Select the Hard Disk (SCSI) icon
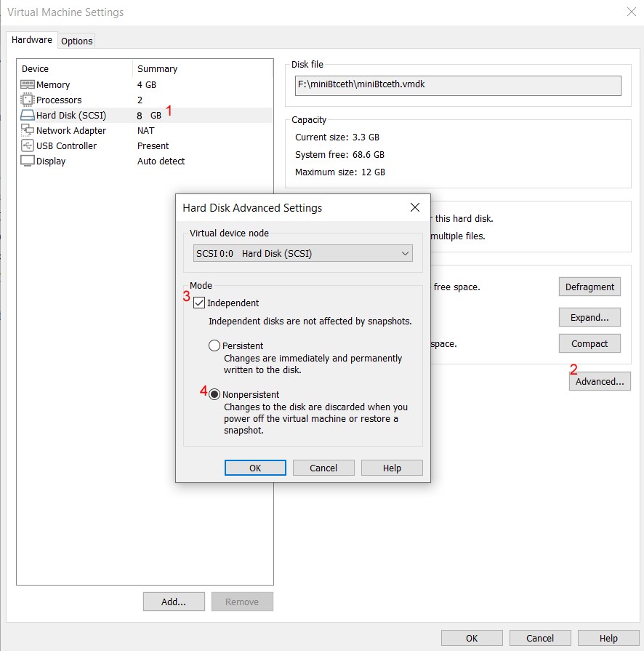This screenshot has width=644, height=651. (28, 116)
